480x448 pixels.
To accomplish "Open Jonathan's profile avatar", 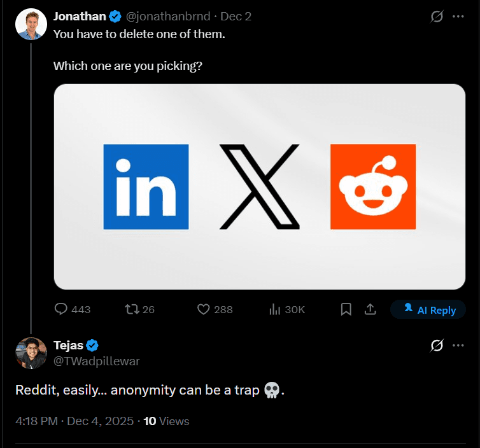I will [31, 25].
